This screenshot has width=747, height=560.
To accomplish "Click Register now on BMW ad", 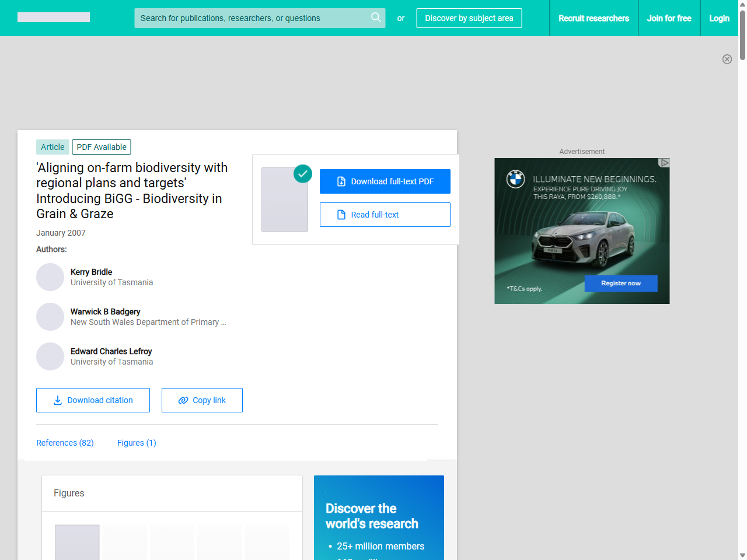I will 621,283.
